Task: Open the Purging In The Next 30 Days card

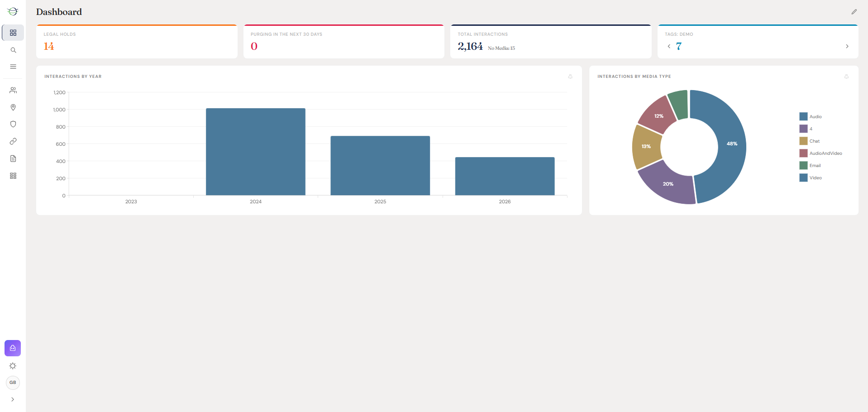Action: coord(344,41)
